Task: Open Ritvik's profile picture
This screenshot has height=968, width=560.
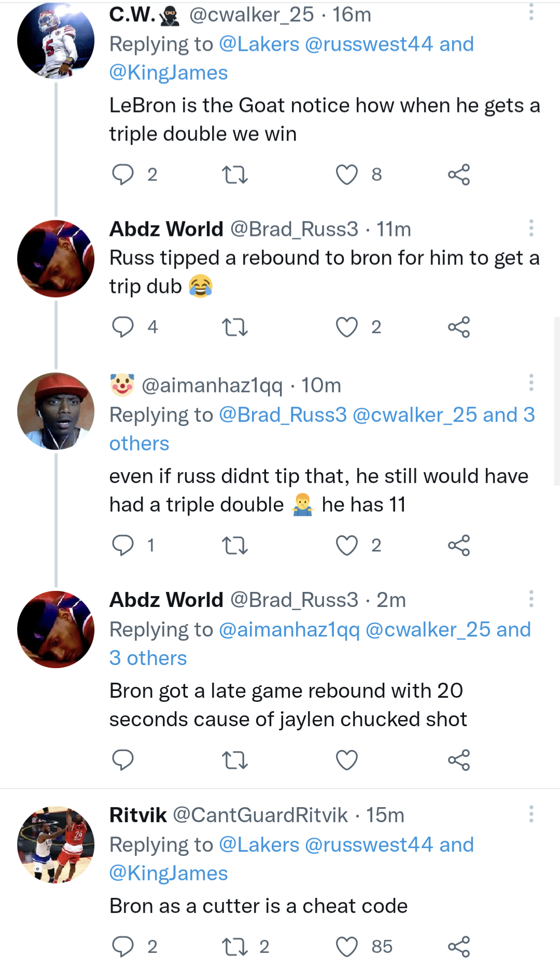Action: tap(56, 845)
